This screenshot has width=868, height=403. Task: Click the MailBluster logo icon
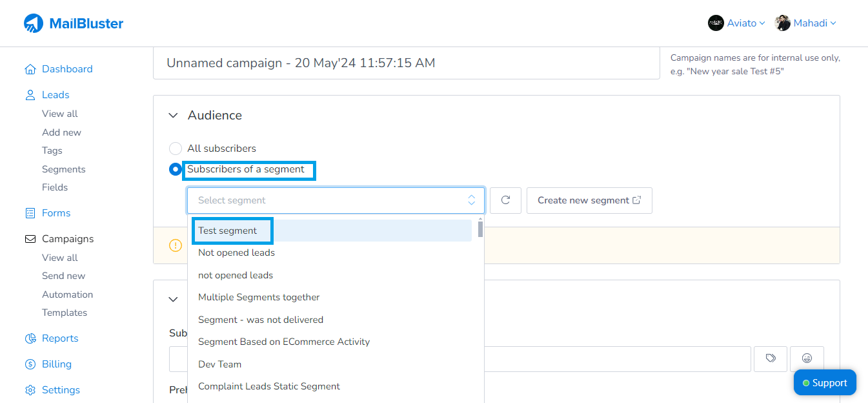pos(34,23)
